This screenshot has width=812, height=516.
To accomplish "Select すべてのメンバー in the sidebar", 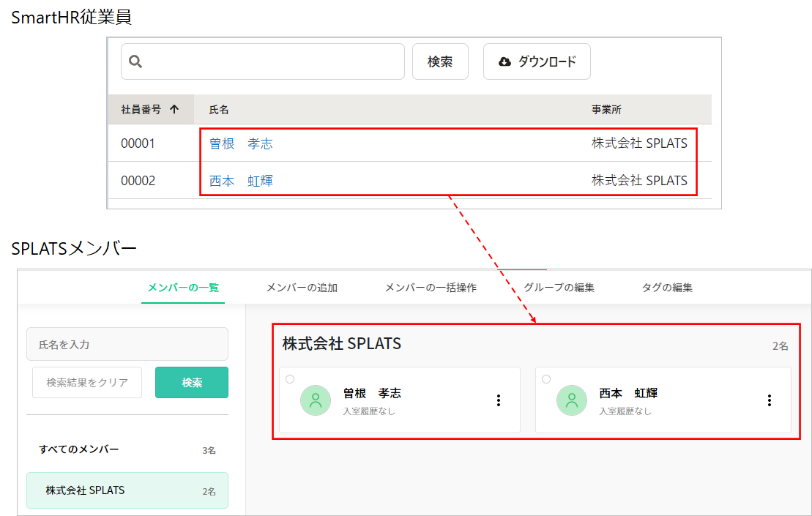I will 79,449.
